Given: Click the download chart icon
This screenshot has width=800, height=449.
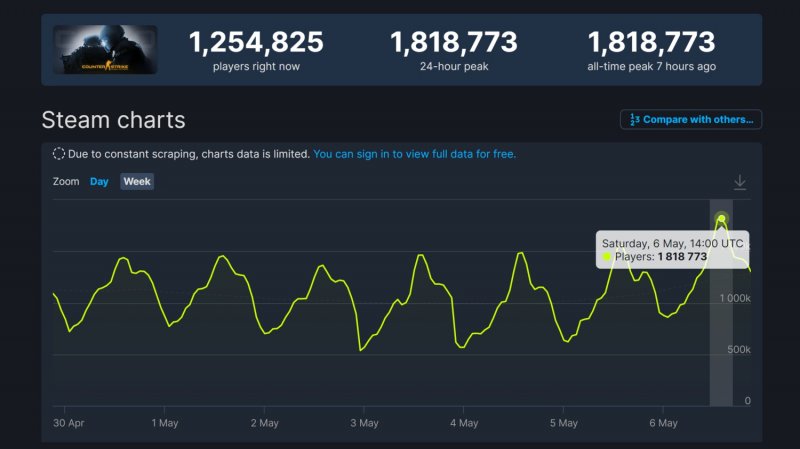Looking at the screenshot, I should (x=740, y=182).
